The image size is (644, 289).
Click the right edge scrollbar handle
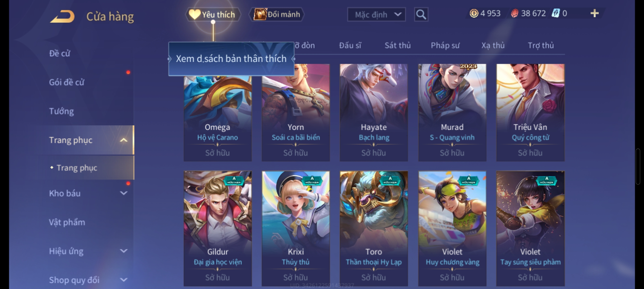(638, 166)
